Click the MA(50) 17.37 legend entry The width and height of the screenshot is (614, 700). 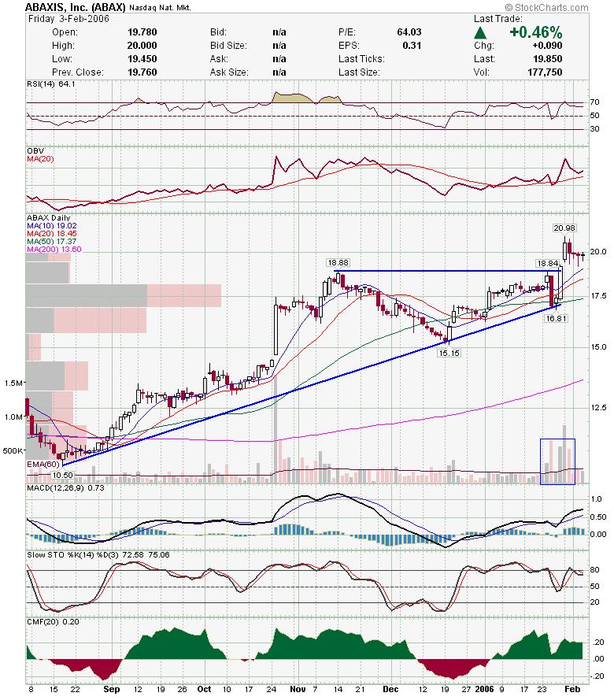pyautogui.click(x=51, y=242)
